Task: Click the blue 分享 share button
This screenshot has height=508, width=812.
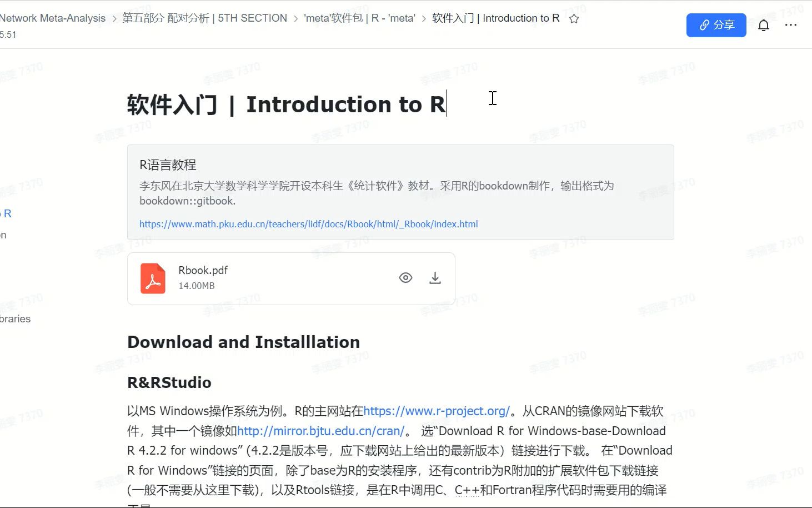Action: (716, 25)
